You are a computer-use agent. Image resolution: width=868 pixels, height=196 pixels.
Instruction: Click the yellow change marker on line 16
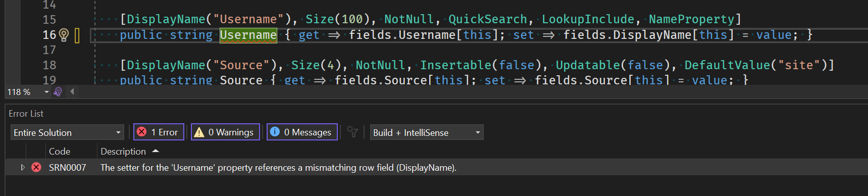pyautogui.click(x=77, y=35)
